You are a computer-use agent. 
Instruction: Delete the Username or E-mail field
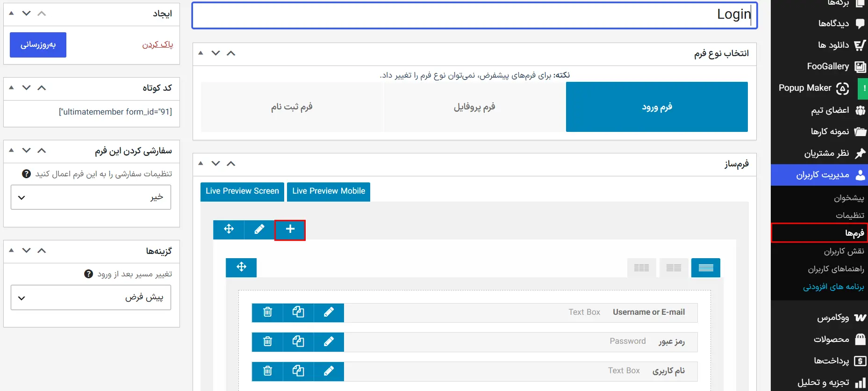click(267, 312)
